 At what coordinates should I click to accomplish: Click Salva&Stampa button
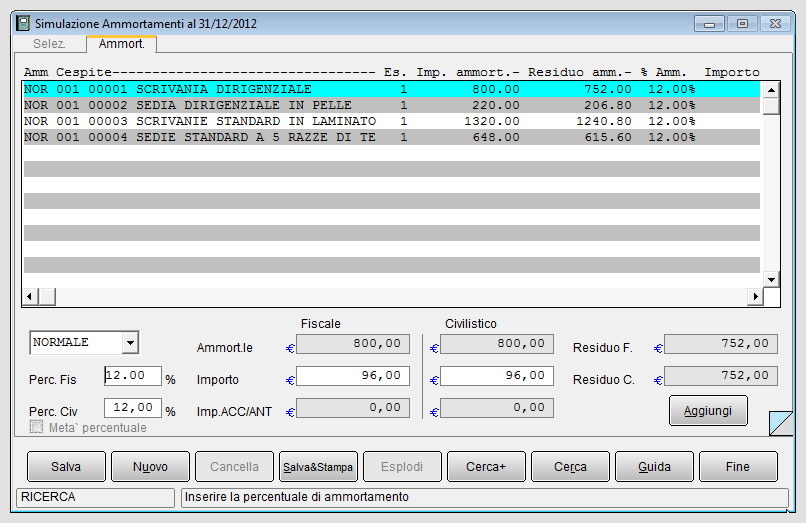318,466
